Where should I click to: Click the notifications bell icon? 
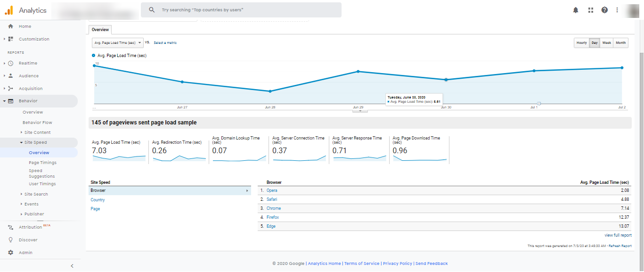point(575,9)
